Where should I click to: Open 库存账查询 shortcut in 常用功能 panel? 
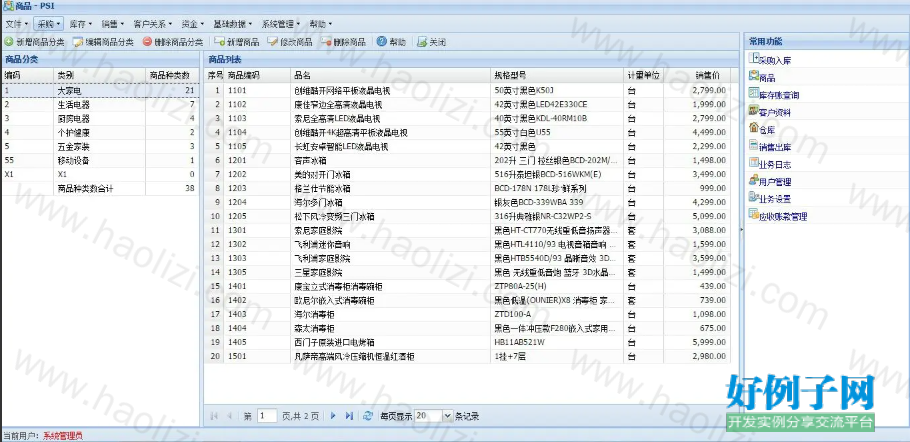(x=774, y=94)
